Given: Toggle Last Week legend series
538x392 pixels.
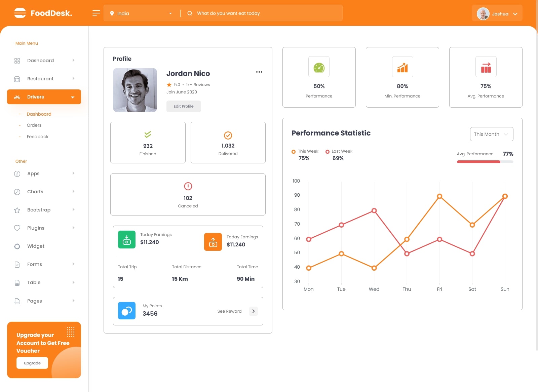Looking at the screenshot, I should (339, 151).
